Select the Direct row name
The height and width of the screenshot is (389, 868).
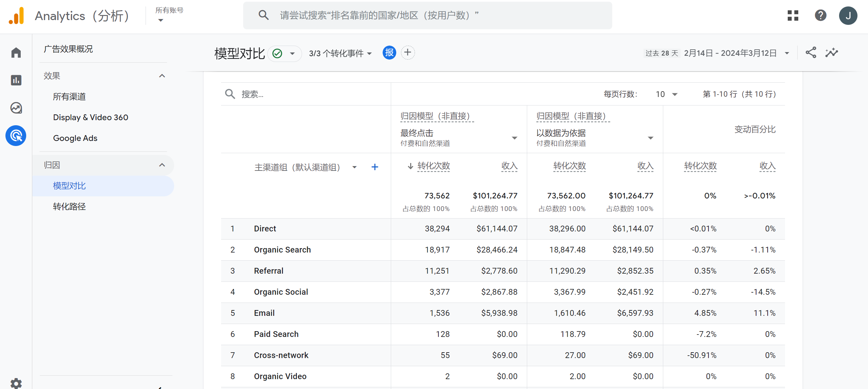pos(265,229)
